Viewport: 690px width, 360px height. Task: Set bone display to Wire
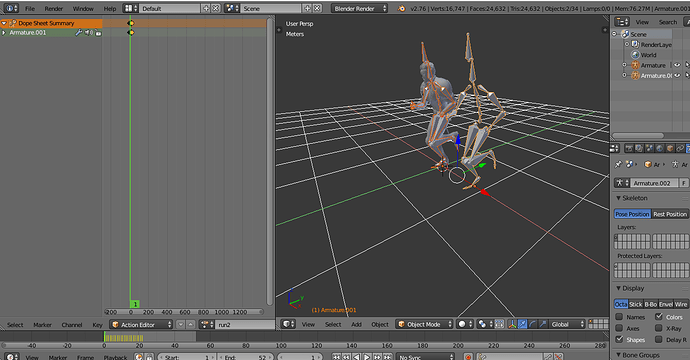(681, 304)
